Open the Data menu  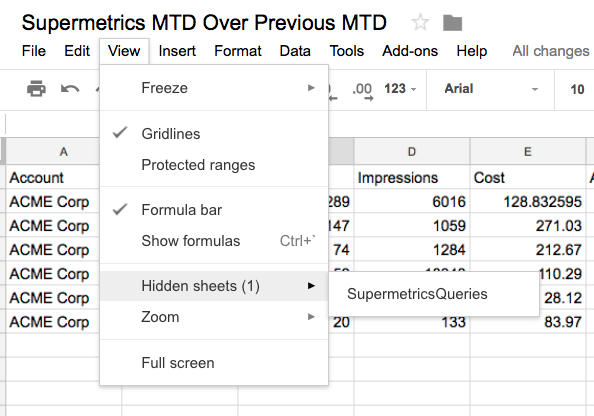(x=295, y=51)
